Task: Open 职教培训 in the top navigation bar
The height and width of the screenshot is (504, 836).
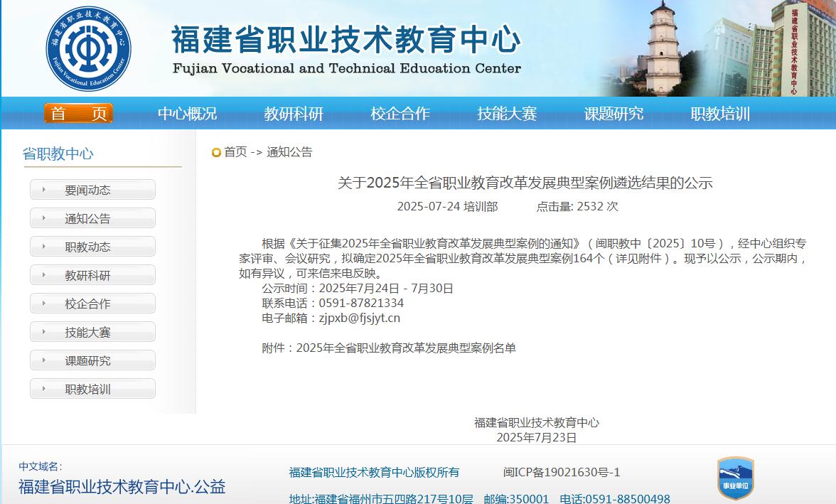Action: (x=720, y=114)
